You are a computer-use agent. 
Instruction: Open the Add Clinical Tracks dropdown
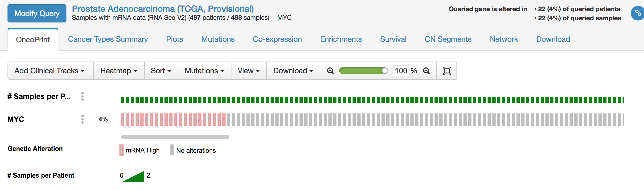pyautogui.click(x=50, y=71)
